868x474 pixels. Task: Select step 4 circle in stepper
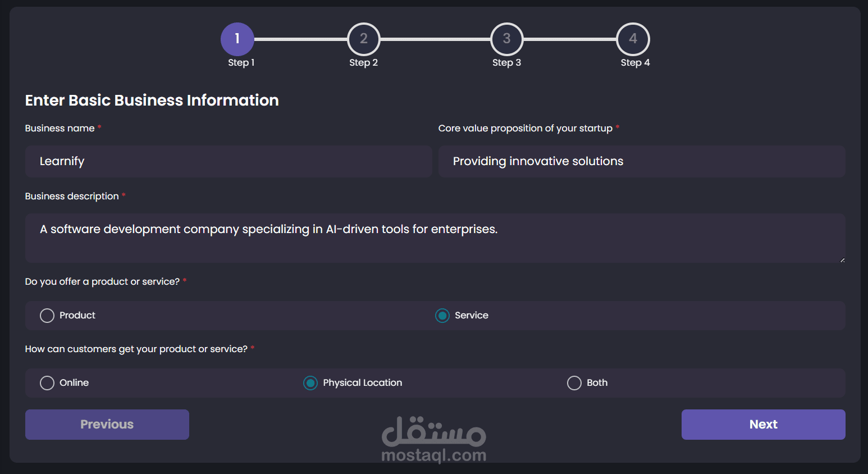click(x=633, y=39)
